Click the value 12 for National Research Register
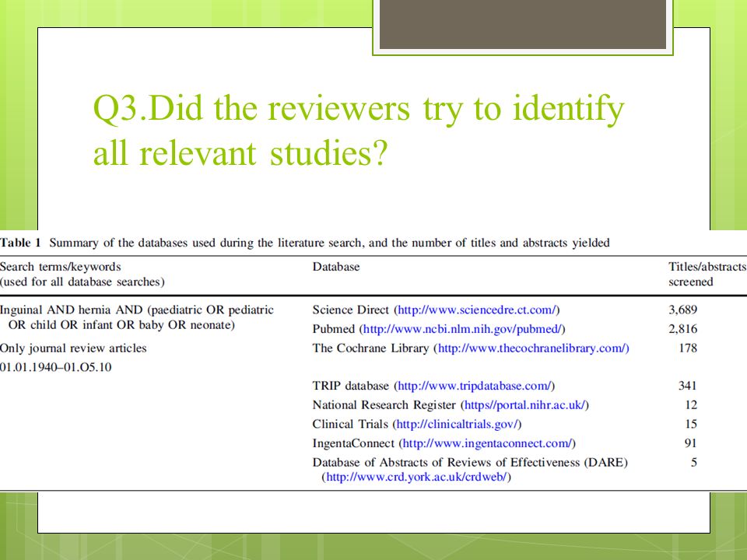Screen dimensions: 747x560 pyautogui.click(x=691, y=404)
